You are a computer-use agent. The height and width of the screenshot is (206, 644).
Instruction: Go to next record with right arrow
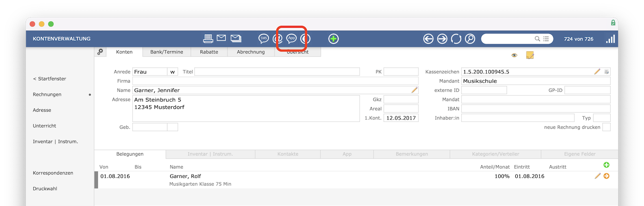click(442, 39)
